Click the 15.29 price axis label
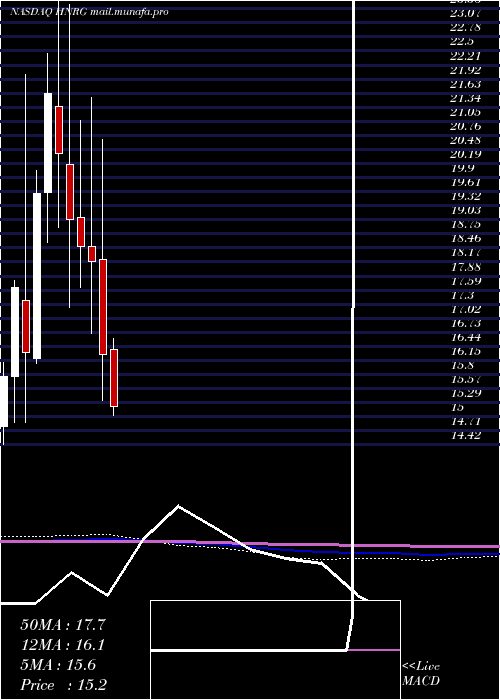500x700 pixels. [466, 393]
